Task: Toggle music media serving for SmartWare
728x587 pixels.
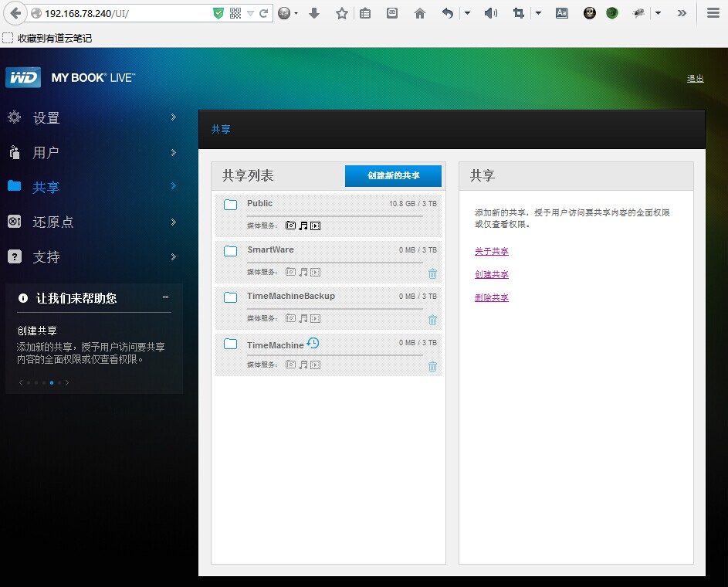Action: point(303,272)
